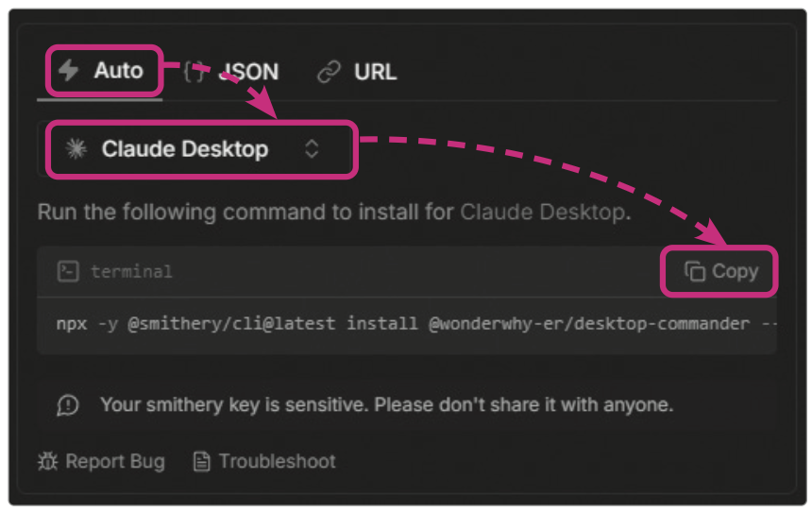Select the URL tab
The width and height of the screenshot is (812, 512).
(374, 72)
